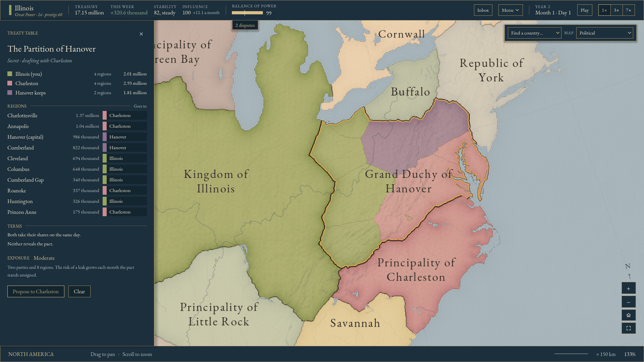Click the Charleston pink legend swatch
The height and width of the screenshot is (362, 644).
pos(10,83)
